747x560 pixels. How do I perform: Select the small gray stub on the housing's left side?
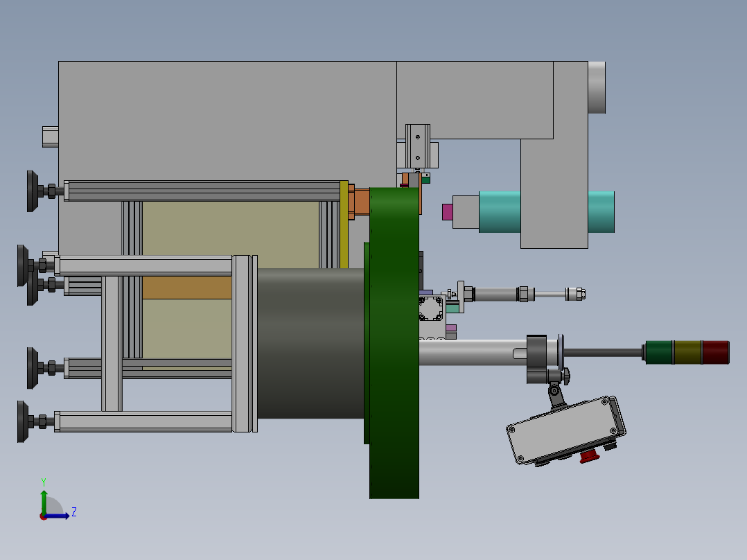point(51,137)
